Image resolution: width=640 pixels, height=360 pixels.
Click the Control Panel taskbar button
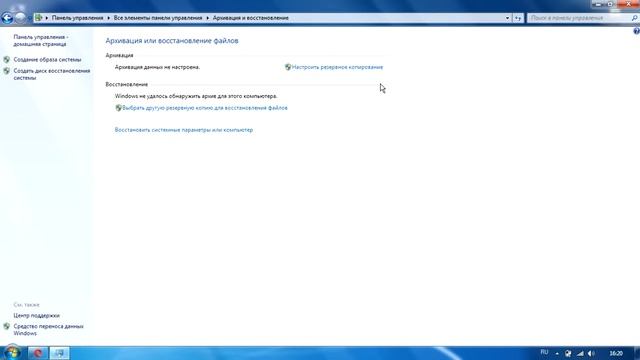click(59, 353)
